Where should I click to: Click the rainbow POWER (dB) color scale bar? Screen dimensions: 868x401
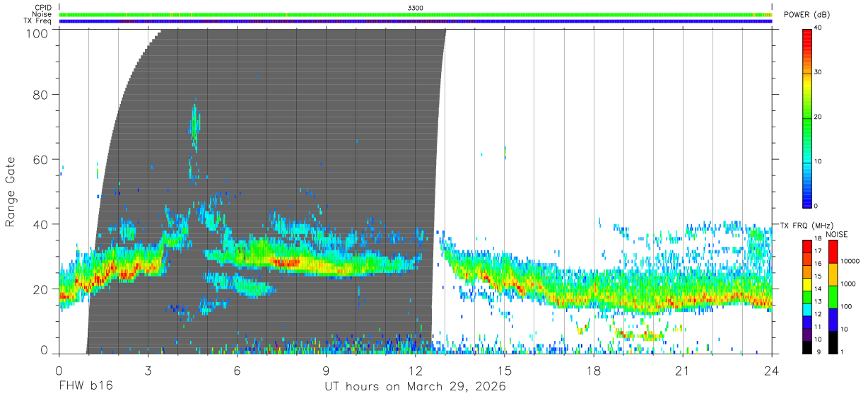click(807, 117)
